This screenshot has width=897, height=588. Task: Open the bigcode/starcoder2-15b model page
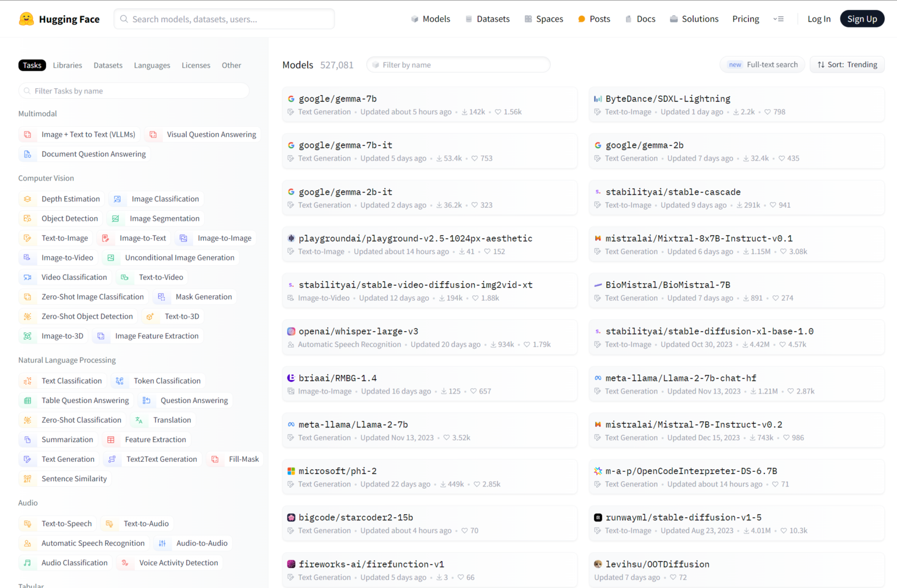(x=355, y=517)
